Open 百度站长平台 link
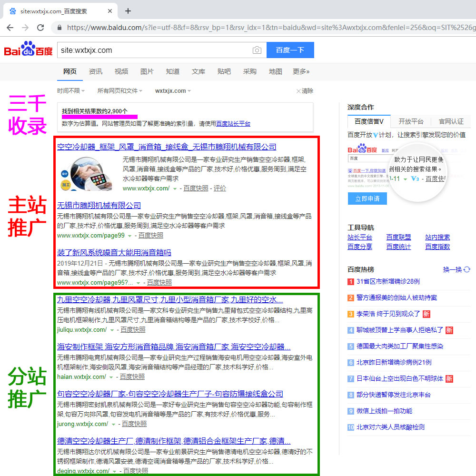This screenshot has height=476, width=476. 233,124
